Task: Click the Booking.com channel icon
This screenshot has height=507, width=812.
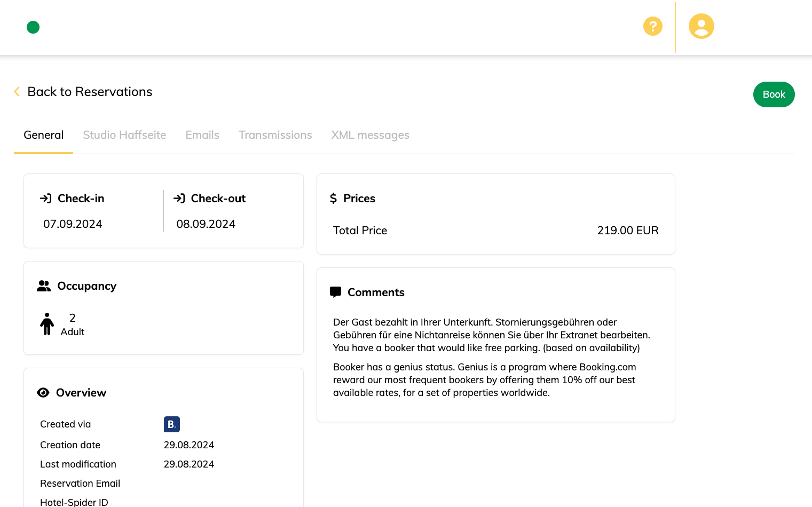Action: pyautogui.click(x=171, y=424)
